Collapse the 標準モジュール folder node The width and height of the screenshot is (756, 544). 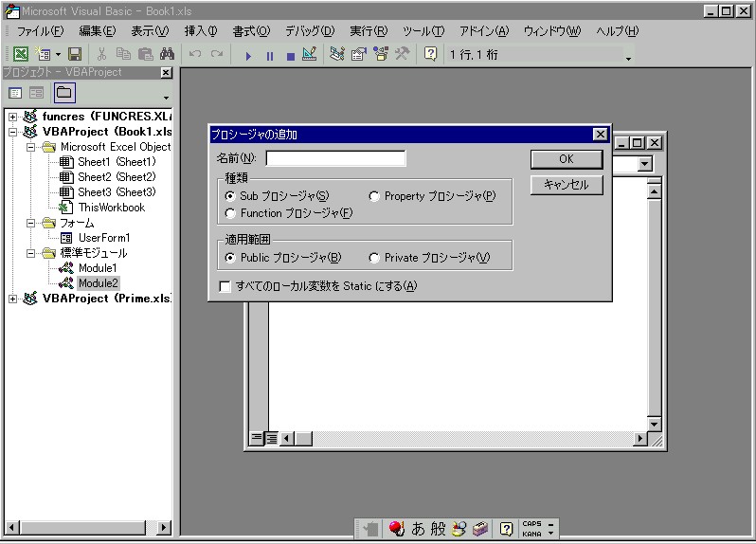(x=31, y=253)
